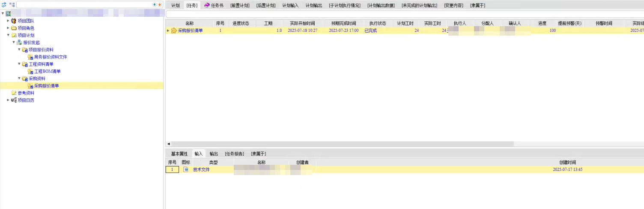Click the 任务书 book icon
This screenshot has height=209, width=644.
(x=207, y=6)
